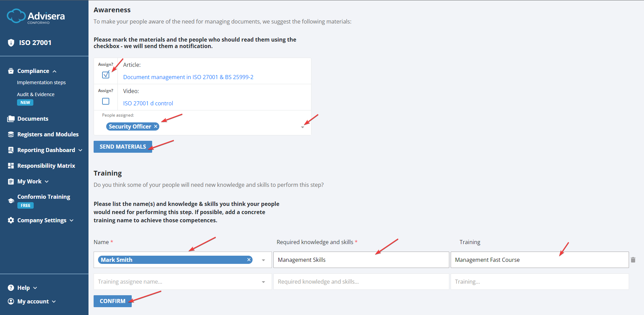The width and height of the screenshot is (644, 315).
Task: Open the People assigned dropdown arrow
Action: point(303,127)
